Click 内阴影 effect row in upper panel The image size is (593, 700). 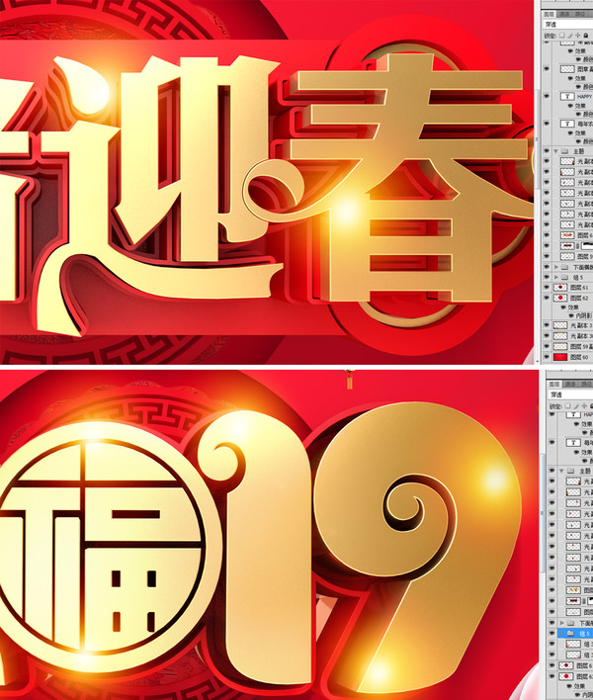coord(580,315)
